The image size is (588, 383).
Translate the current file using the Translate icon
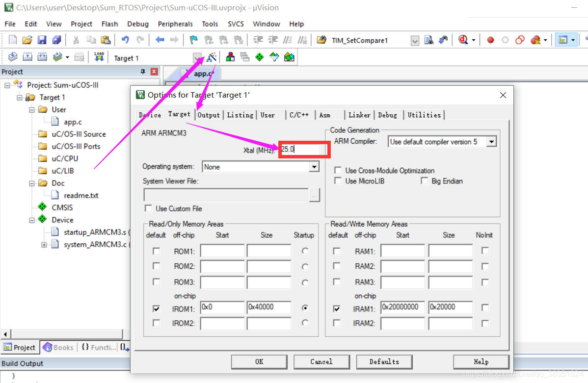pyautogui.click(x=12, y=57)
